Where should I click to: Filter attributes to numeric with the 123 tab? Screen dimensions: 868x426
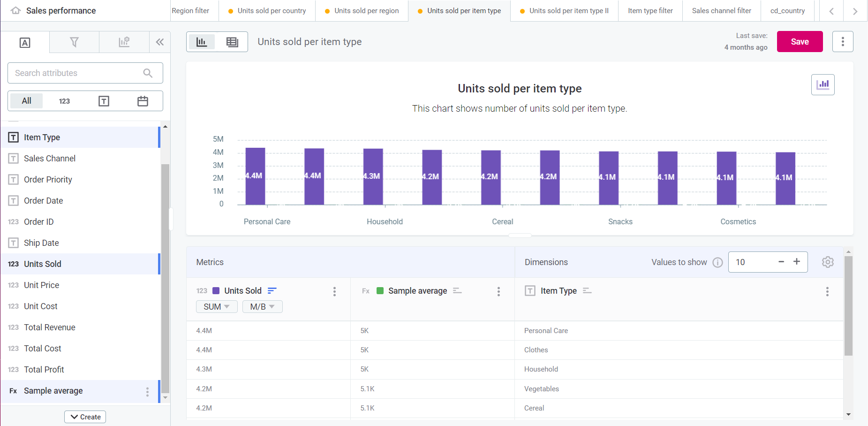pyautogui.click(x=65, y=100)
